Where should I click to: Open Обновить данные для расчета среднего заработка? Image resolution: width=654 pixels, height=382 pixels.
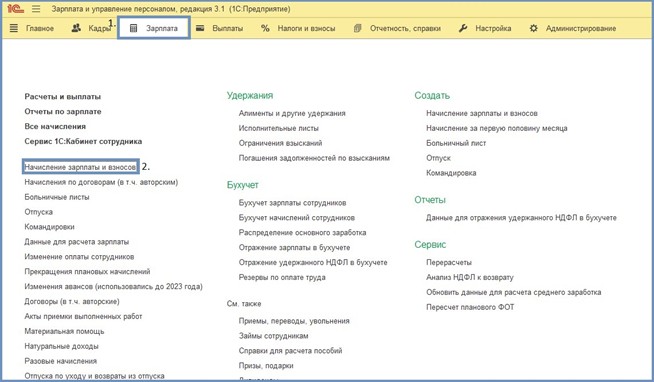[513, 292]
